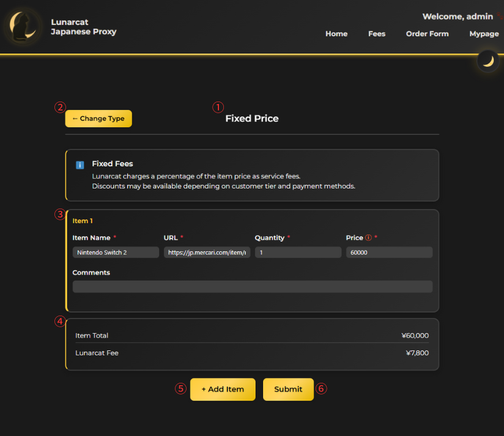Focus the URL input field
The width and height of the screenshot is (504, 436).
pyautogui.click(x=207, y=252)
